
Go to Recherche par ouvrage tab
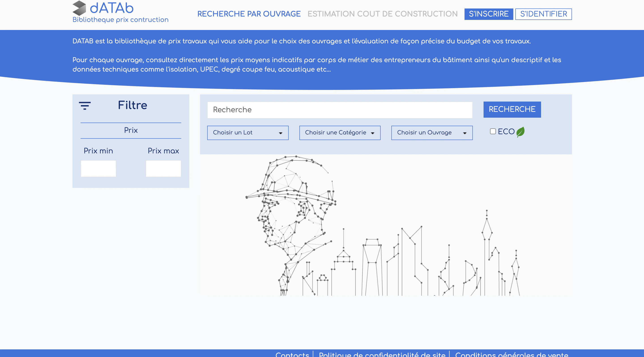[249, 14]
